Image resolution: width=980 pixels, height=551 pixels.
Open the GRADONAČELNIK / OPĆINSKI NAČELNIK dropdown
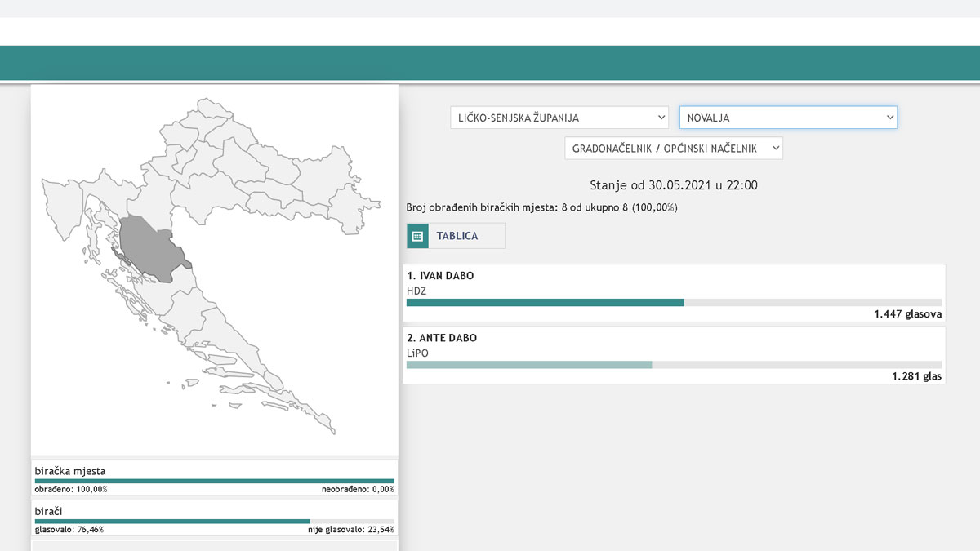coord(674,149)
